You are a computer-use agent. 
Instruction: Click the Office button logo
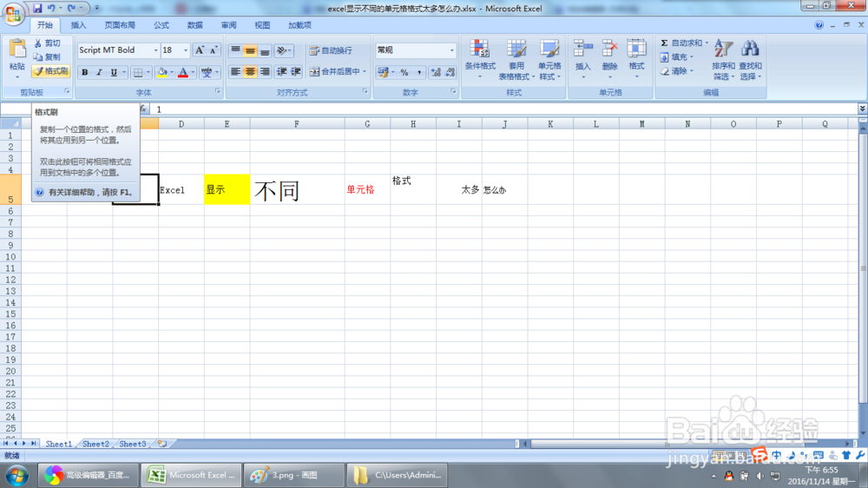tap(13, 13)
